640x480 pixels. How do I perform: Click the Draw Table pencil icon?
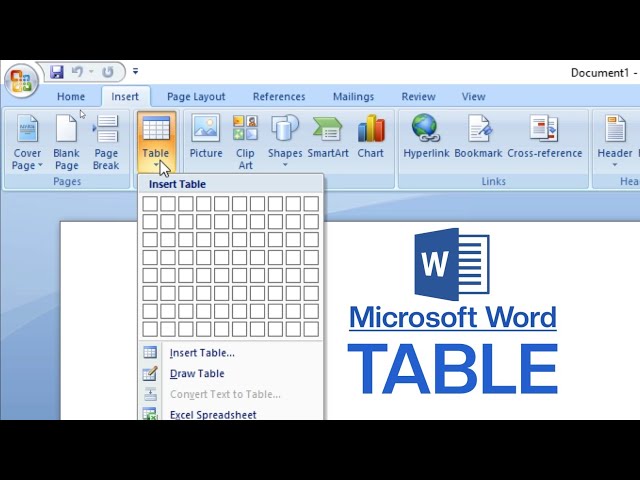click(150, 373)
